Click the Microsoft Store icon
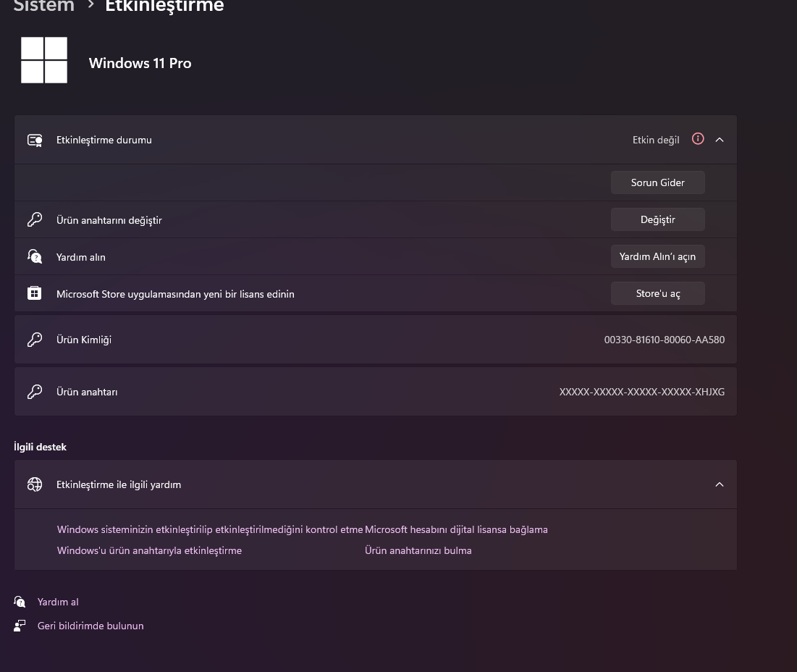The width and height of the screenshot is (797, 672). (35, 293)
